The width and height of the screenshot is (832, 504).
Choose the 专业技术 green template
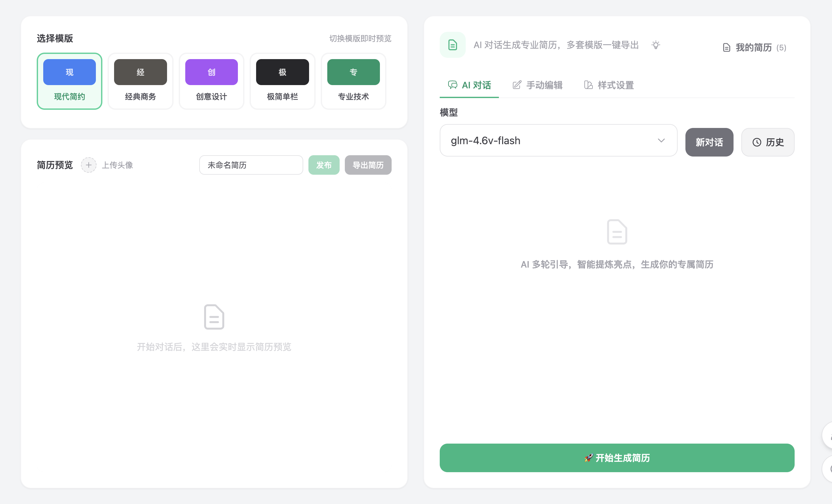[x=353, y=81]
